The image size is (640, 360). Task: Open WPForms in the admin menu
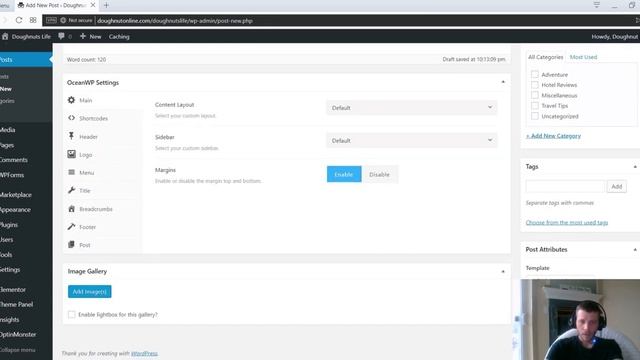point(12,175)
